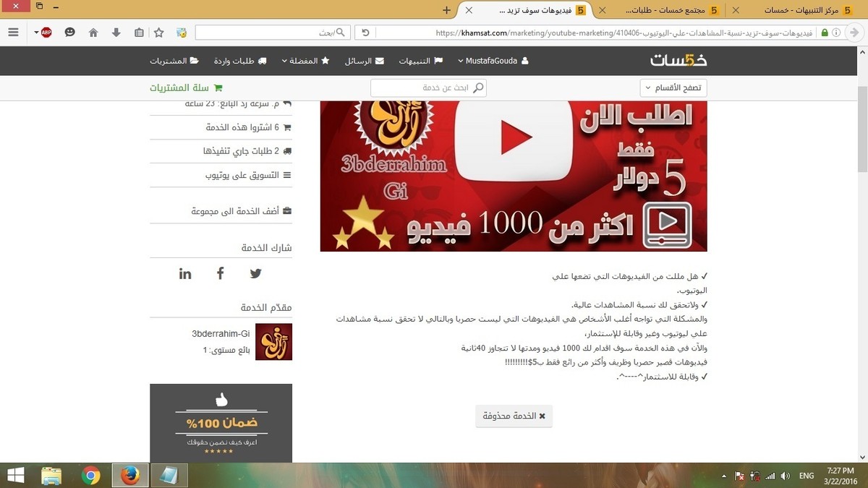Screen dimensions: 868x488
Task: Show bookmarks list icon
Action: 139,33
